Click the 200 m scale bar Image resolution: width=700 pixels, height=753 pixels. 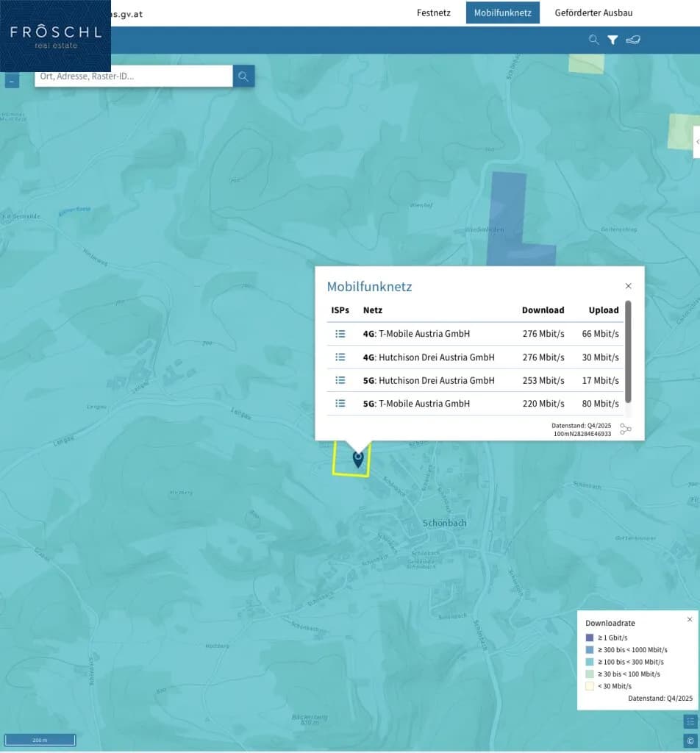[40, 740]
